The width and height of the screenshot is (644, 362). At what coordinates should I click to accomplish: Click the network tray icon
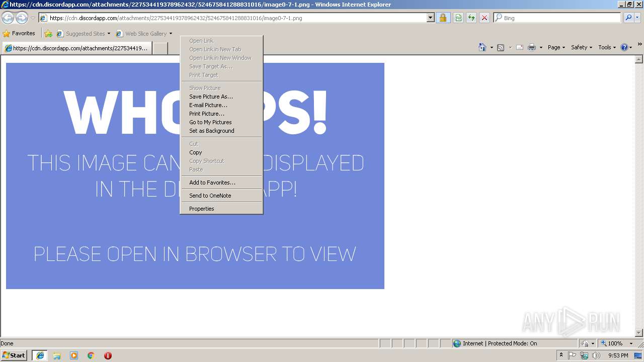click(584, 355)
